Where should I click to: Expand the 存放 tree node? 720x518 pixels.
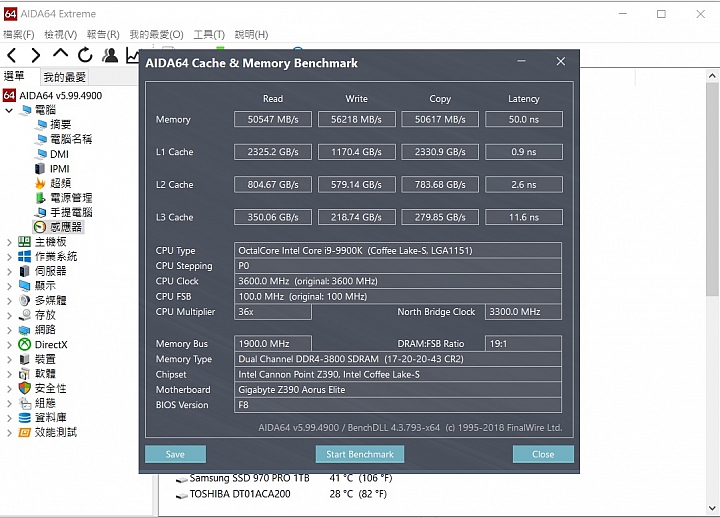9,315
